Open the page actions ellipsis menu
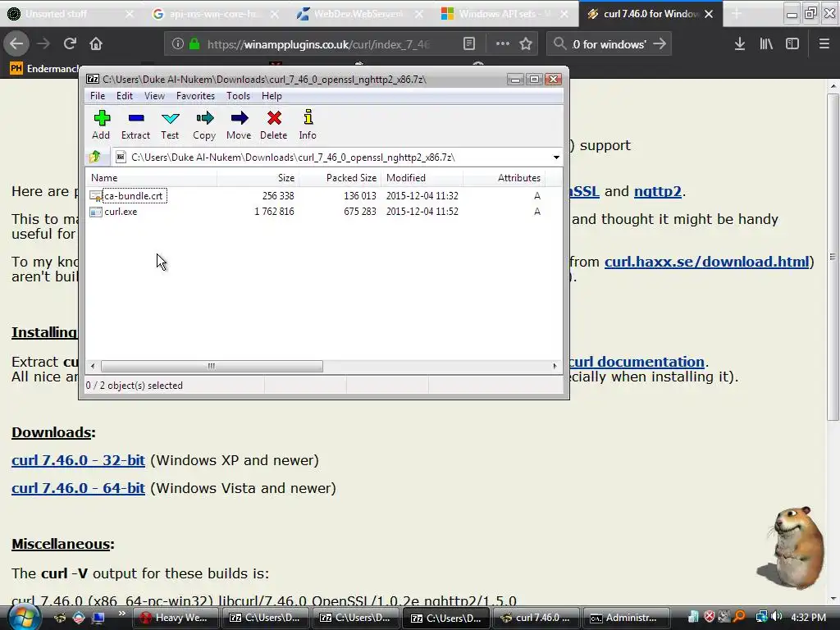 (503, 44)
